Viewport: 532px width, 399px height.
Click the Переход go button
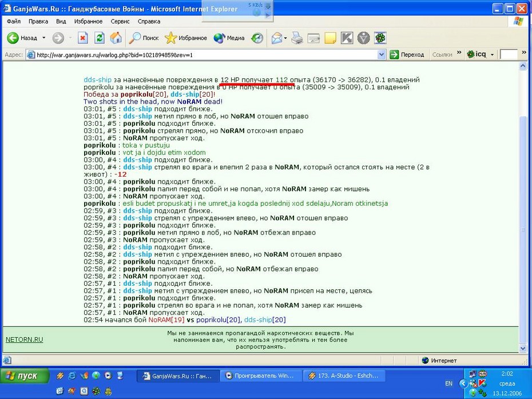click(407, 54)
